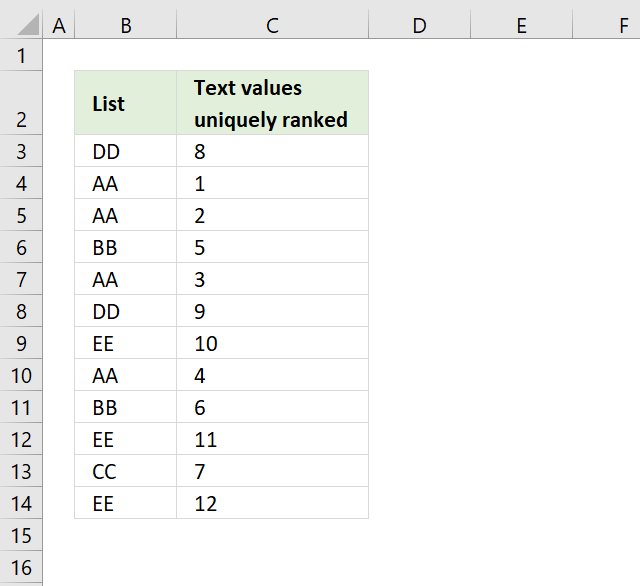Viewport: 640px width, 586px height.
Task: Select column A header
Action: tap(59, 26)
